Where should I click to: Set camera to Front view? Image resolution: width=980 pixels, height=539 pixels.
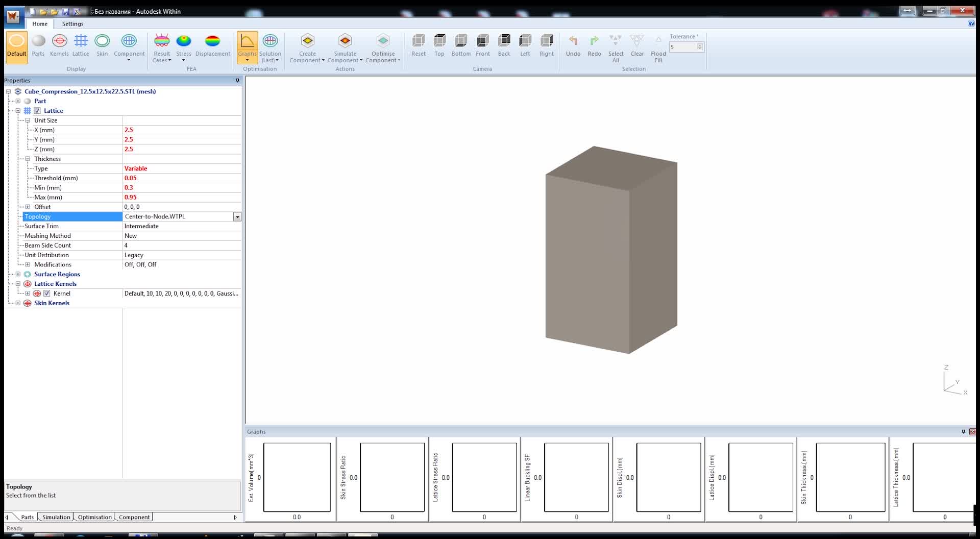click(483, 45)
